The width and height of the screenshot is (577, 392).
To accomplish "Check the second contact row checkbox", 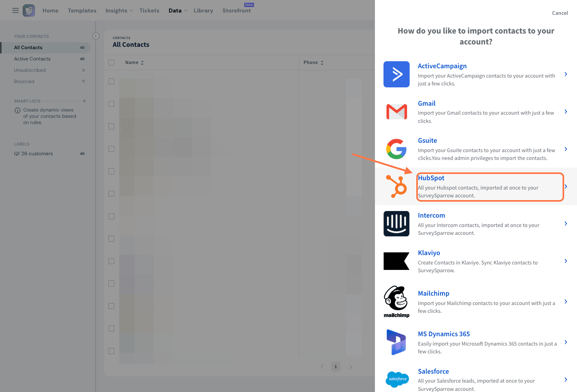I will 112,104.
